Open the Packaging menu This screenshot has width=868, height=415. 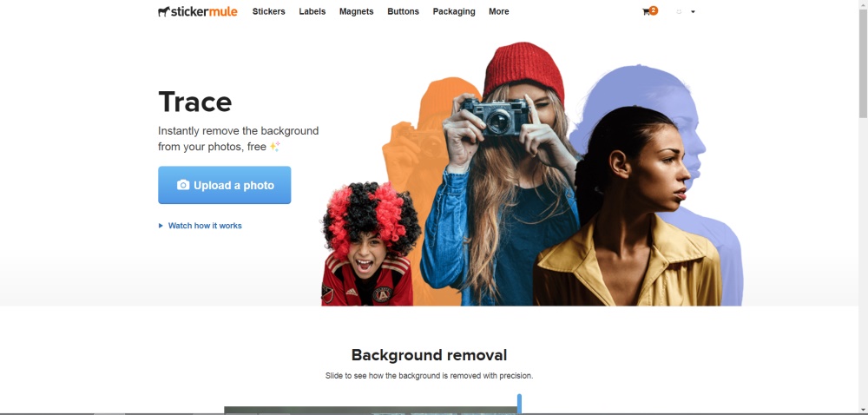coord(454,11)
